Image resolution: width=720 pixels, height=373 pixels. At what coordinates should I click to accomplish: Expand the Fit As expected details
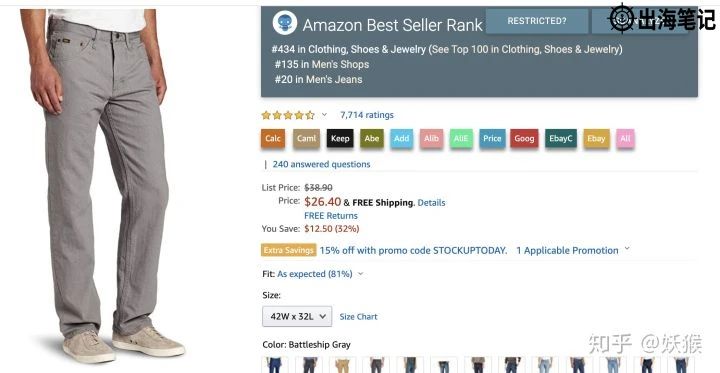pos(313,274)
